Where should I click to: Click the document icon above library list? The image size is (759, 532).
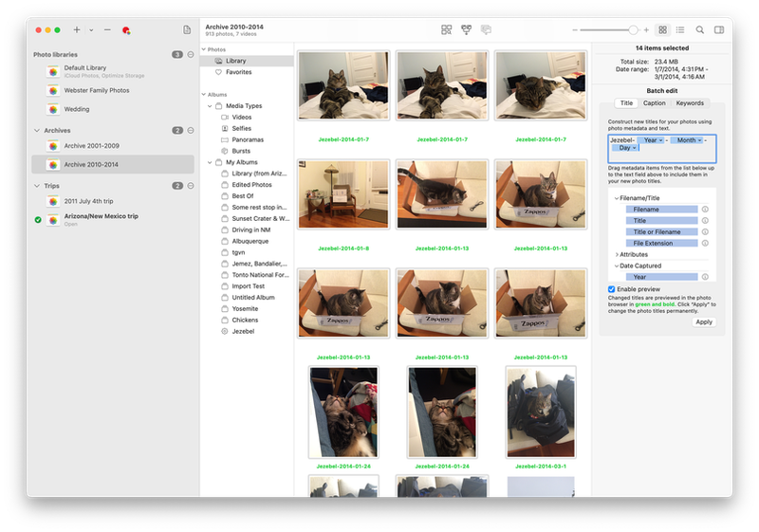pos(187,30)
